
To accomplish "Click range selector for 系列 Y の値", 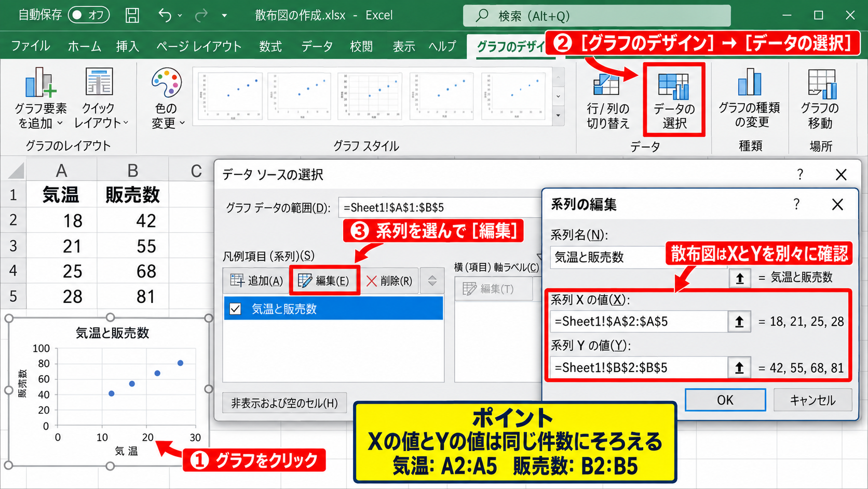I will click(739, 368).
